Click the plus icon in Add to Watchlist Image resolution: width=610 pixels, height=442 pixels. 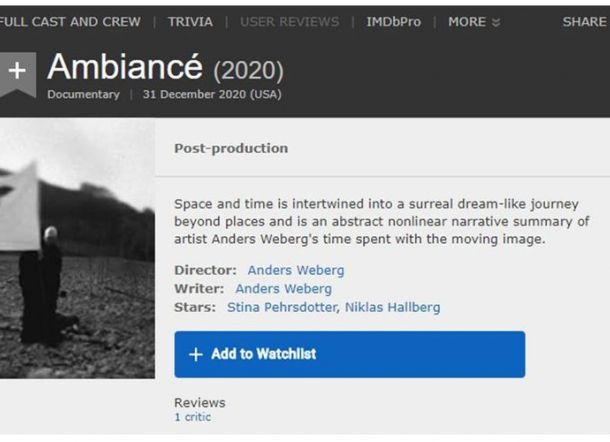pyautogui.click(x=195, y=354)
